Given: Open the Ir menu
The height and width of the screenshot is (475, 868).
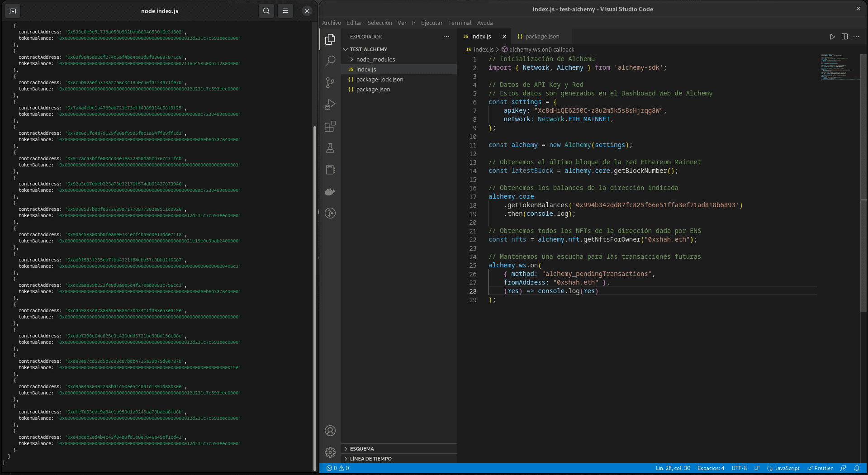Looking at the screenshot, I should [x=413, y=23].
